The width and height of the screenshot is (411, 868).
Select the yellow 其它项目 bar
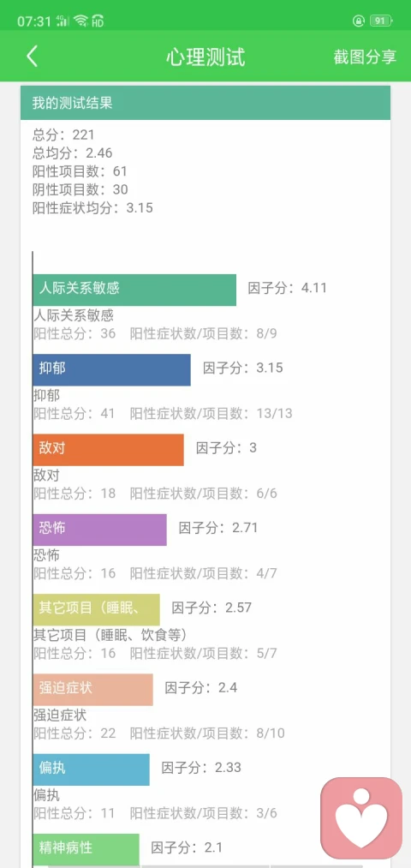tap(96, 609)
